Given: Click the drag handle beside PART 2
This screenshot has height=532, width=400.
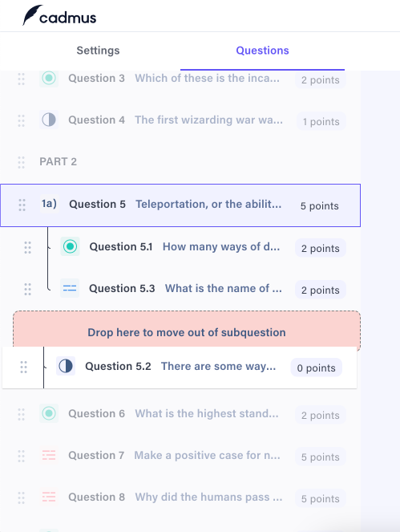Looking at the screenshot, I should click(21, 162).
